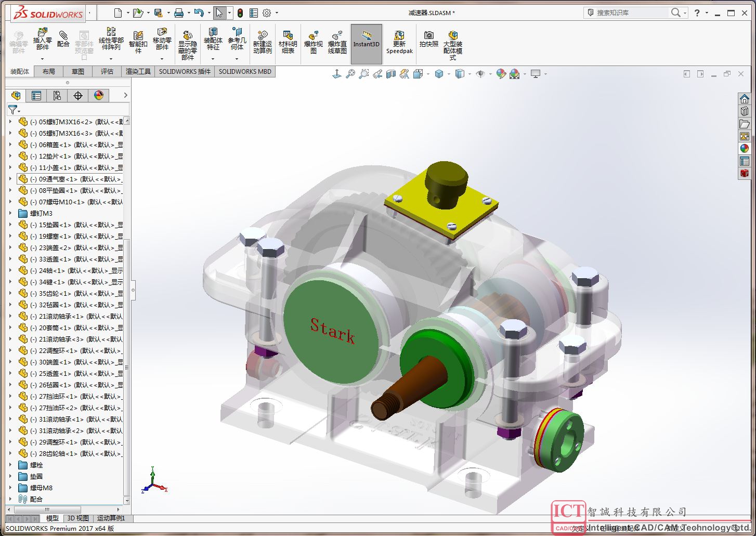Select the 运动算例1 bottom tab
The height and width of the screenshot is (536, 756).
[x=111, y=518]
